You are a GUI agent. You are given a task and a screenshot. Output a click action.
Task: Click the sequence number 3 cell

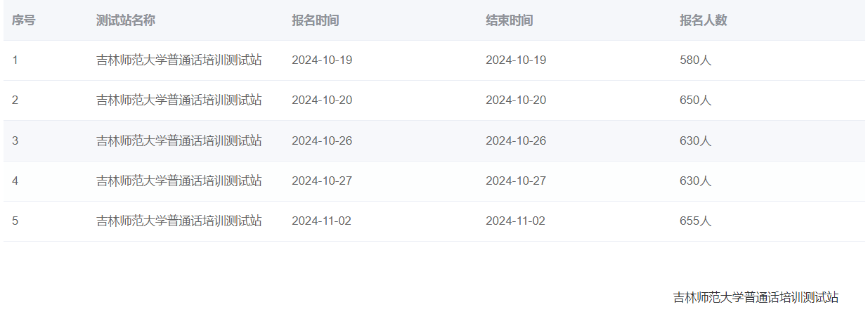15,140
